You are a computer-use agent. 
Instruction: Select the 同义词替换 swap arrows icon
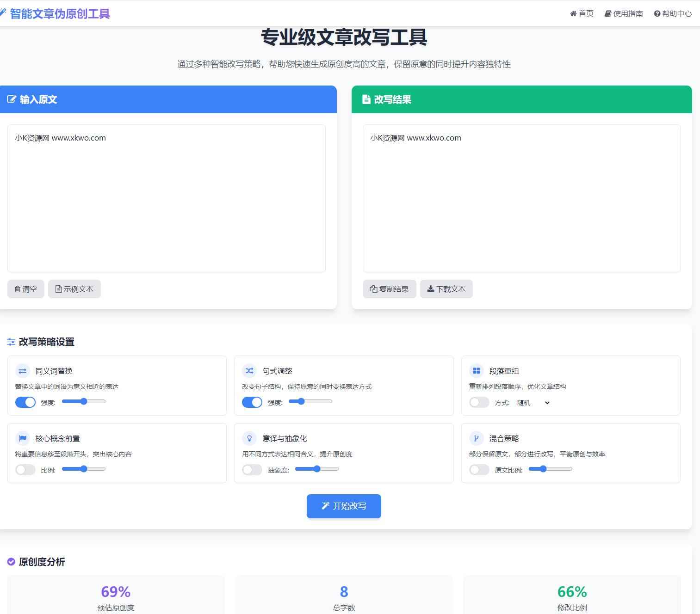22,370
